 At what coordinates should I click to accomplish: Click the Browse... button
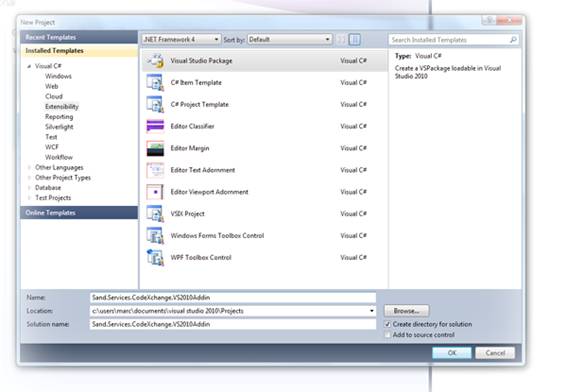tap(406, 311)
